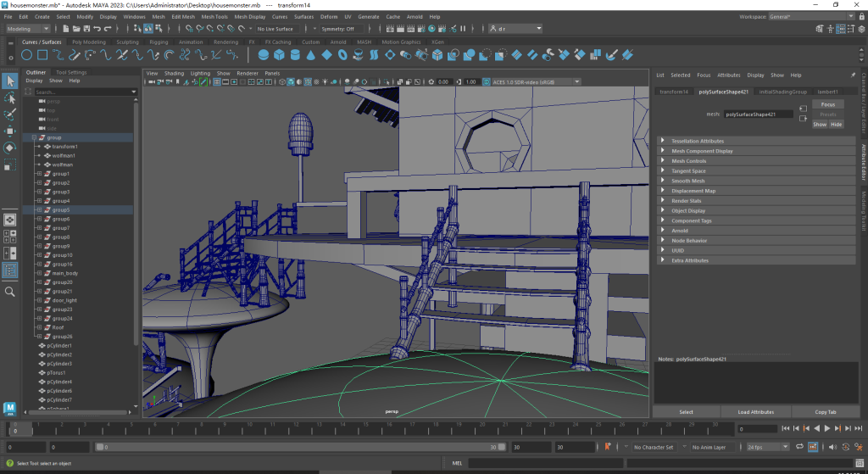Open the Edit Mesh menu
This screenshot has width=868, height=474.
[183, 17]
